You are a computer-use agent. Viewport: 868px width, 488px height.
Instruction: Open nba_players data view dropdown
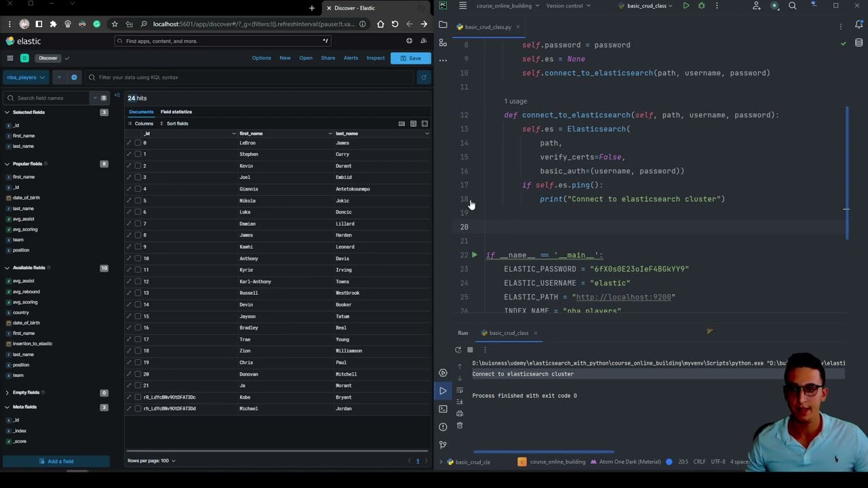25,77
